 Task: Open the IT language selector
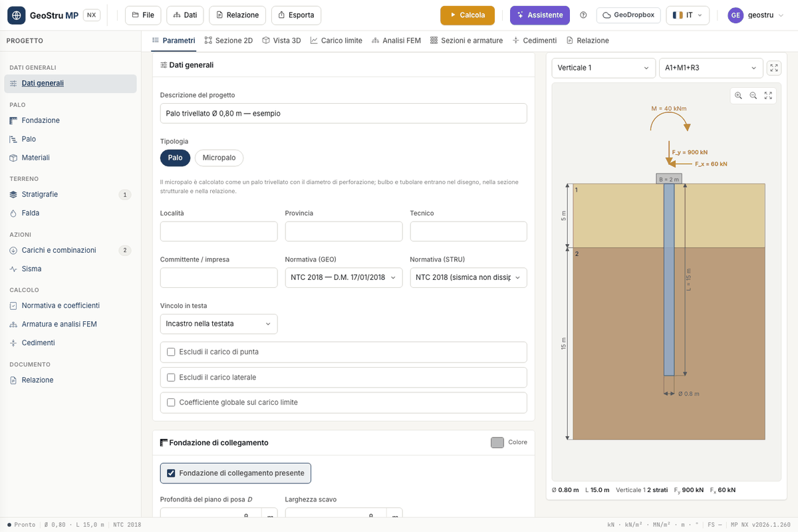[x=688, y=15]
